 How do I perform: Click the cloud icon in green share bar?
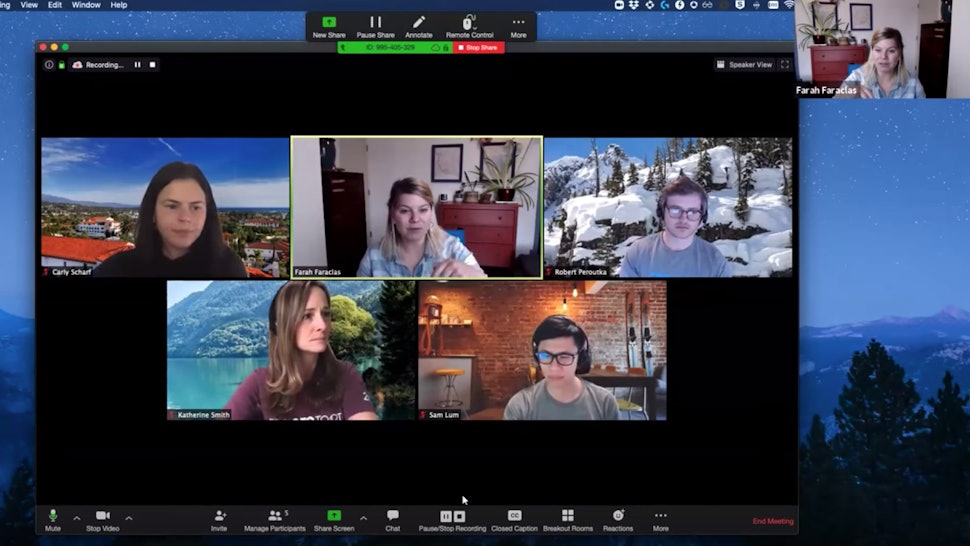click(x=435, y=48)
